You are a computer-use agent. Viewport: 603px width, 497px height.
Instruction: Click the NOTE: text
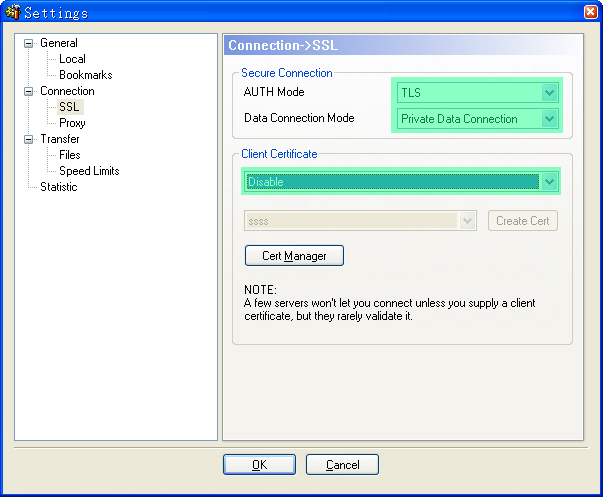point(260,290)
